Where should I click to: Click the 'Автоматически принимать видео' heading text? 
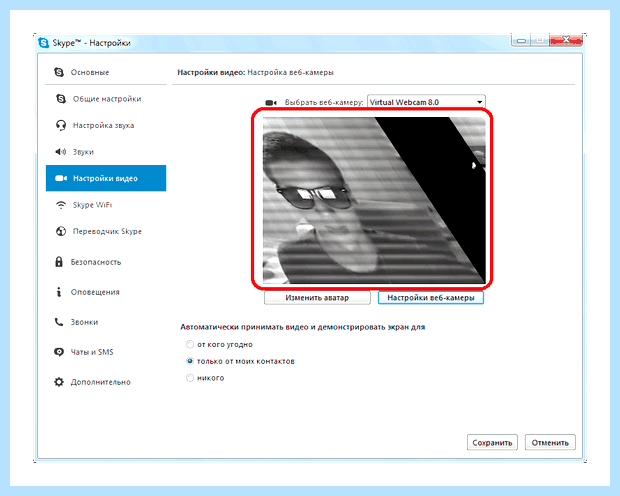(x=302, y=327)
